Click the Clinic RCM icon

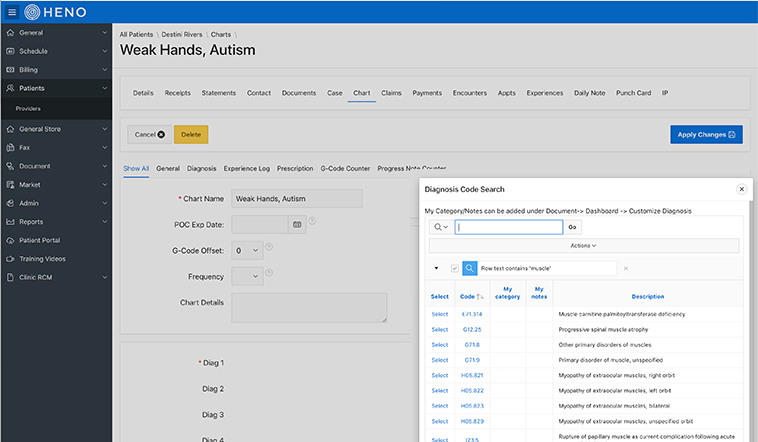pos(10,277)
